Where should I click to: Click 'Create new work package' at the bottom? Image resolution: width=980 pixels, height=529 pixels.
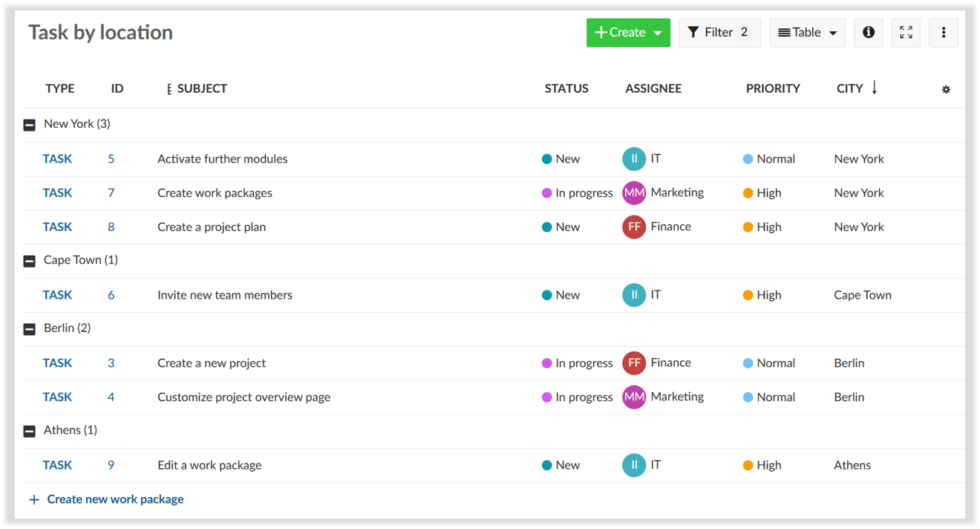(115, 499)
